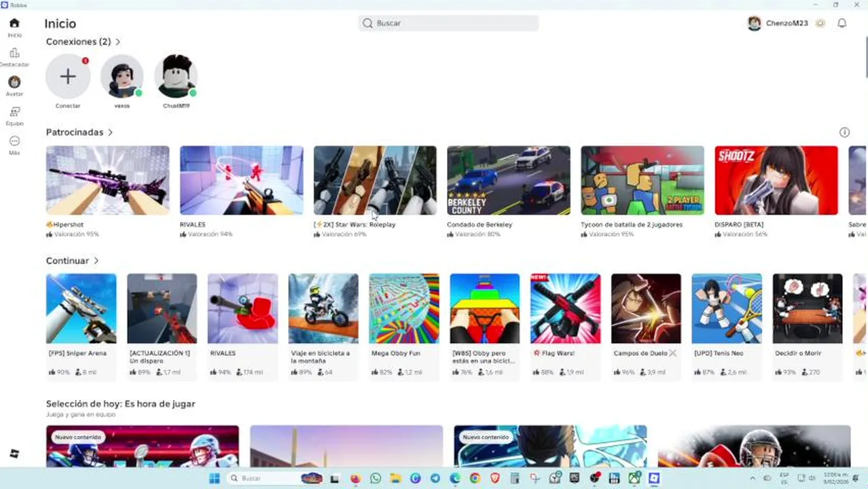Click the Continuar heading link
This screenshot has width=868, height=489.
click(x=67, y=261)
